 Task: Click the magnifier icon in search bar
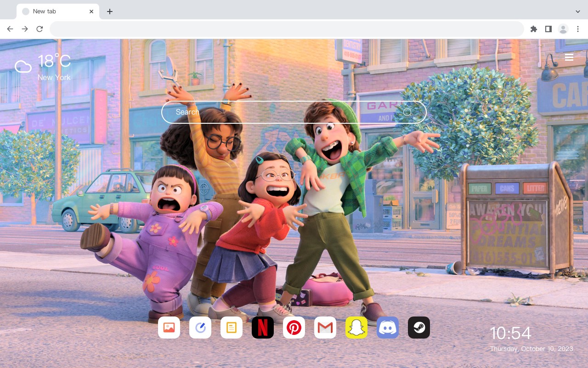pos(407,112)
